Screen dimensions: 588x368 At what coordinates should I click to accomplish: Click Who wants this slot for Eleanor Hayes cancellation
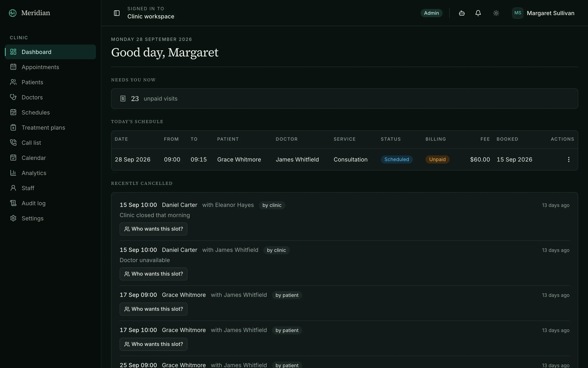pyautogui.click(x=153, y=229)
